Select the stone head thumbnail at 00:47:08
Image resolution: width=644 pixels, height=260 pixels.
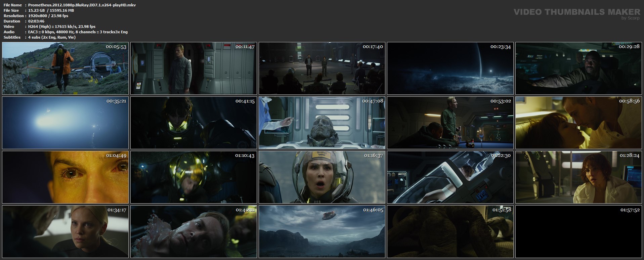322,123
